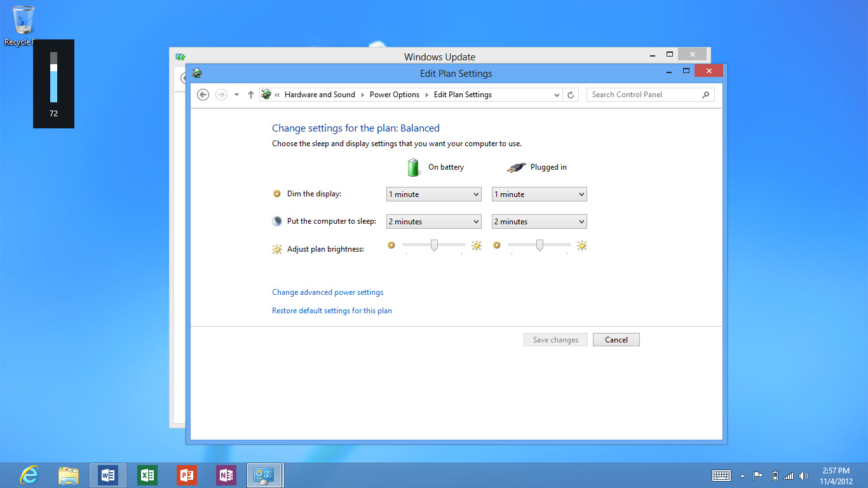Maximize the Windows Update window

tap(669, 55)
